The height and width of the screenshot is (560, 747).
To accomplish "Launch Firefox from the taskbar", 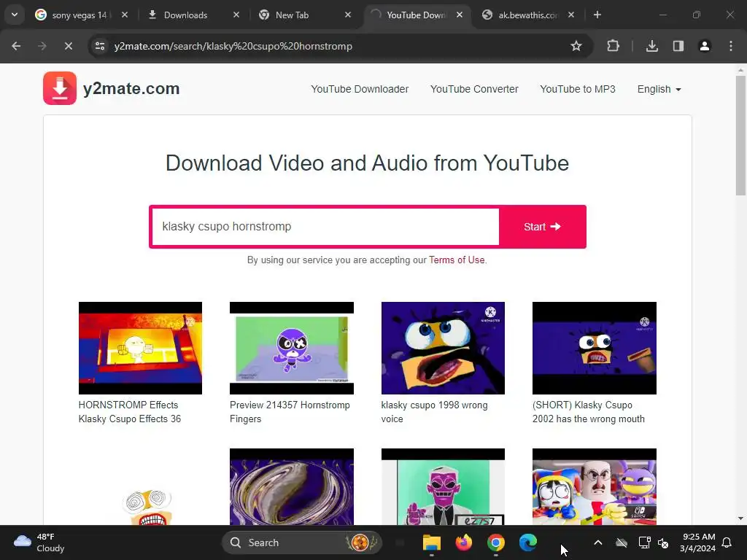I will pyautogui.click(x=463, y=542).
